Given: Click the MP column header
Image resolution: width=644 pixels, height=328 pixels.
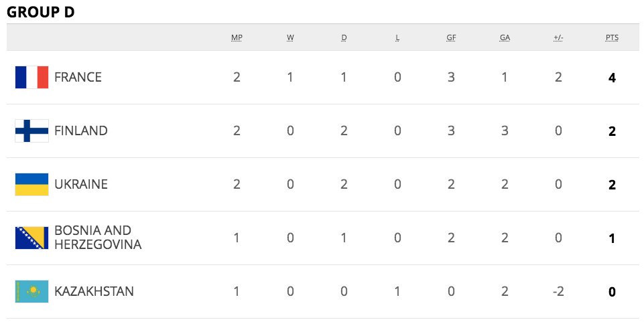Looking at the screenshot, I should coord(237,38).
